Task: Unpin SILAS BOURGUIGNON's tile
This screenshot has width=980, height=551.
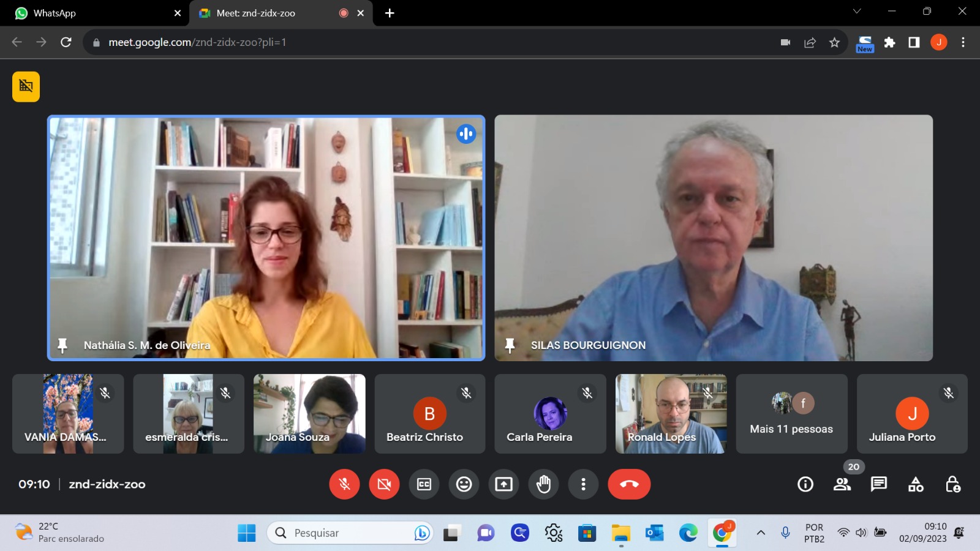Action: 510,345
